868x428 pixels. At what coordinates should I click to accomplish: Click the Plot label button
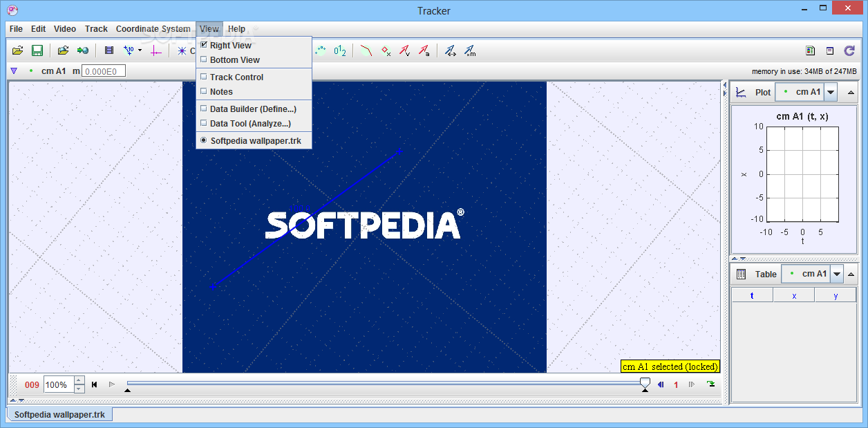pyautogui.click(x=763, y=92)
